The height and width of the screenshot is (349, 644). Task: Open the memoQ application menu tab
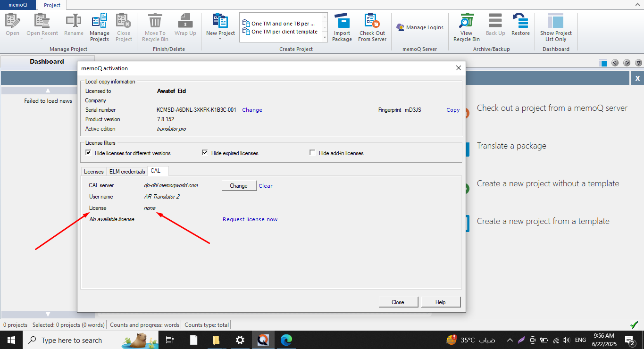pos(18,5)
